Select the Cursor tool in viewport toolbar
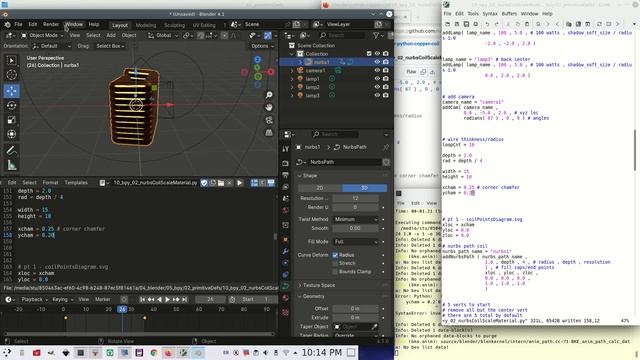640x360 pixels. 11,75
